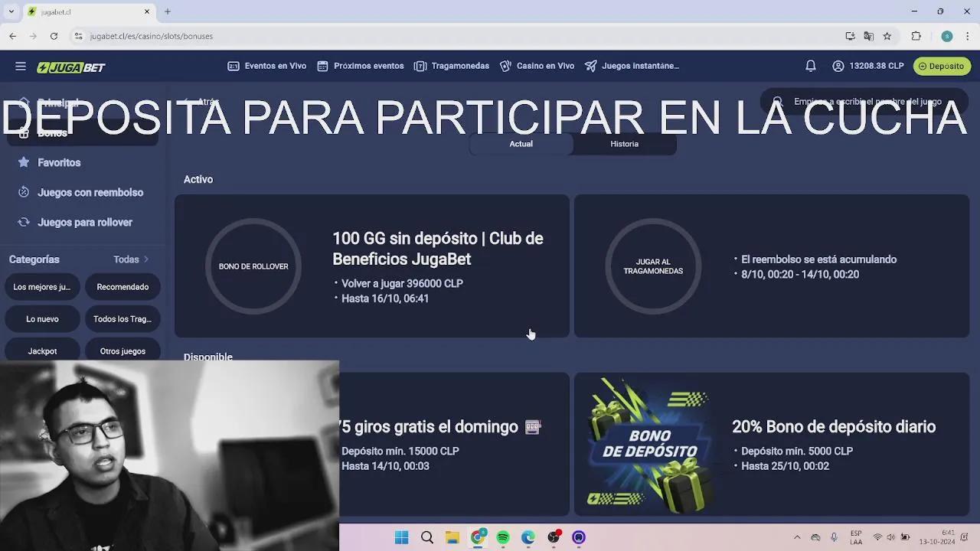Open the tab search dropdown in Chrome
The height and width of the screenshot is (551, 980).
click(x=11, y=11)
